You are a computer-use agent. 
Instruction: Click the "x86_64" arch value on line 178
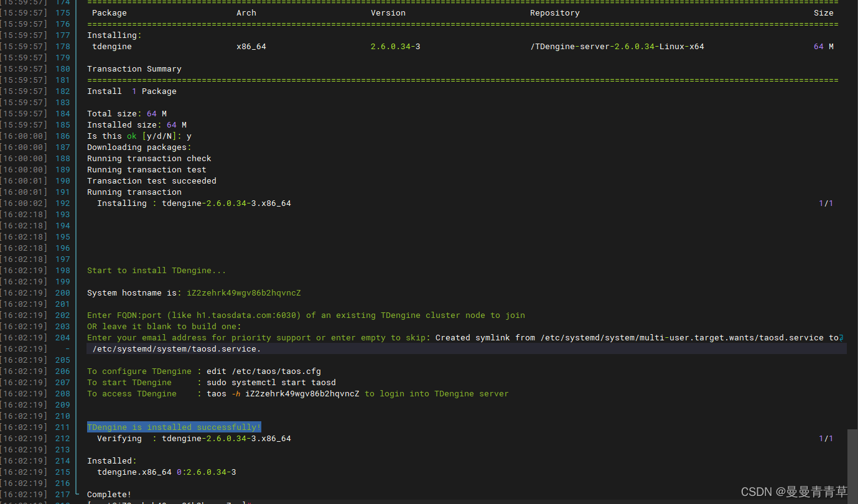coord(251,47)
